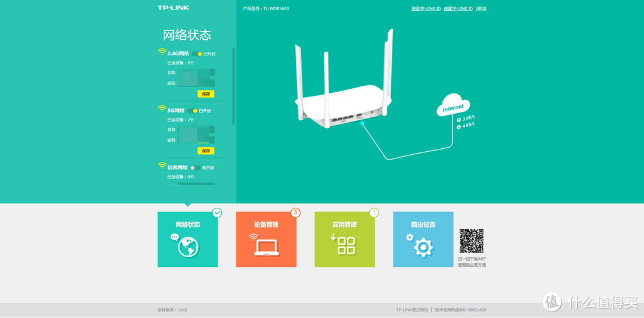This screenshot has height=318, width=644.
Task: Click the 2.4G network 密码 field
Action: pos(196,83)
